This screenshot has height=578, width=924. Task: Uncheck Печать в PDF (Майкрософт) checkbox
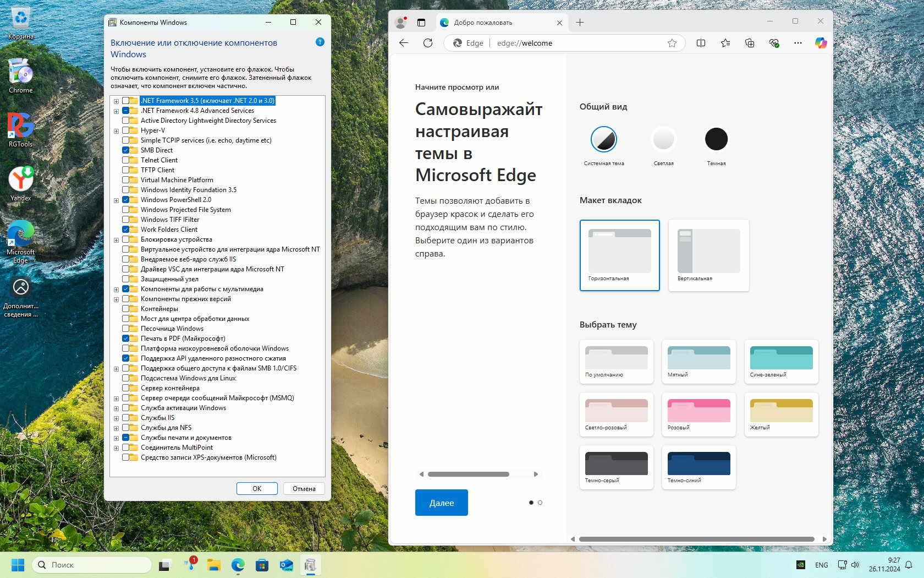125,339
